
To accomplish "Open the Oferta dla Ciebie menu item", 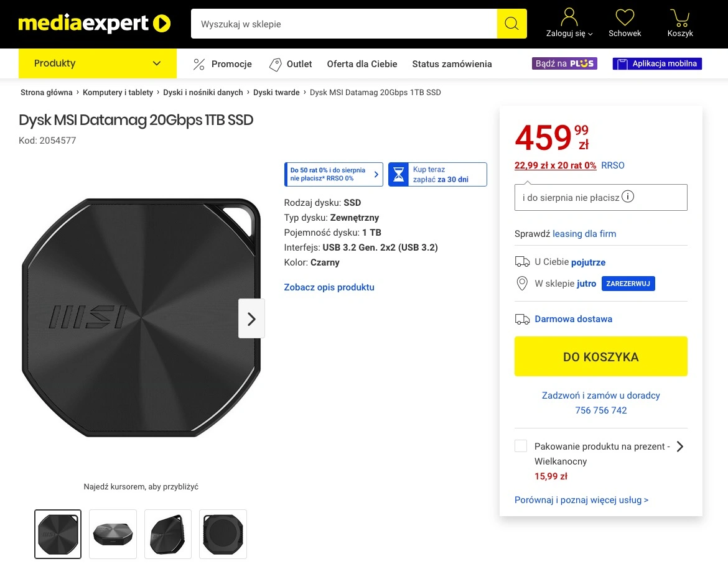I will (362, 64).
